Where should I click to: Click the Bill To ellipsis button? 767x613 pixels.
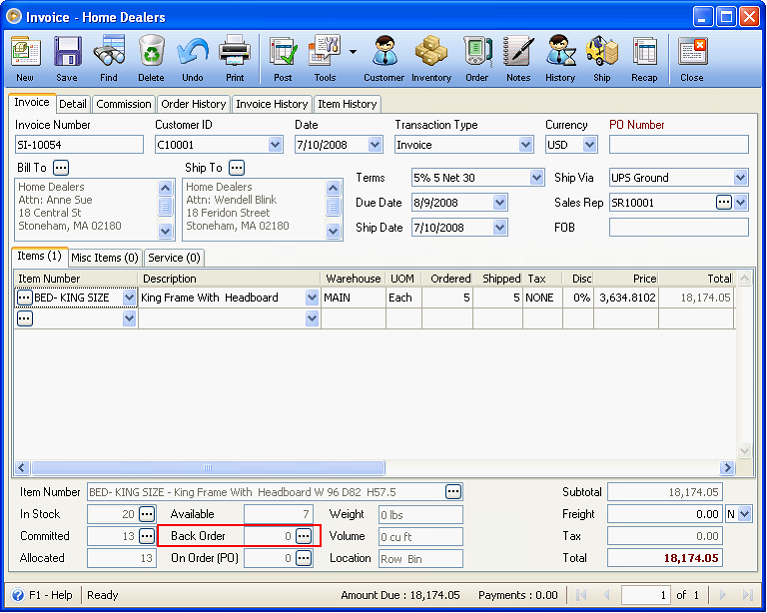click(62, 168)
